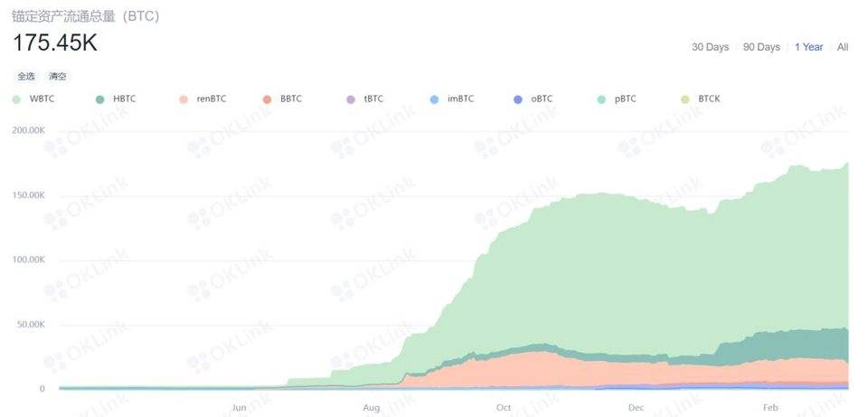Click the BTCK legend dot icon
This screenshot has width=868, height=417.
684,99
